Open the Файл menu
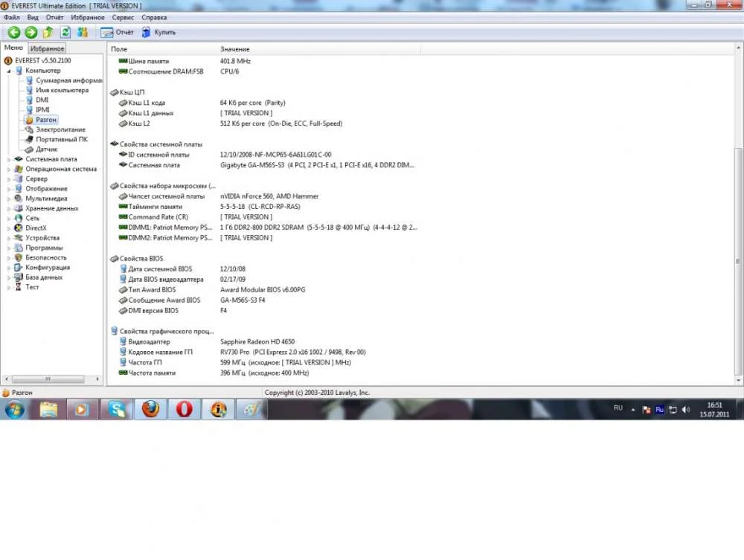Viewport: 744px width, 560px height. [12, 18]
